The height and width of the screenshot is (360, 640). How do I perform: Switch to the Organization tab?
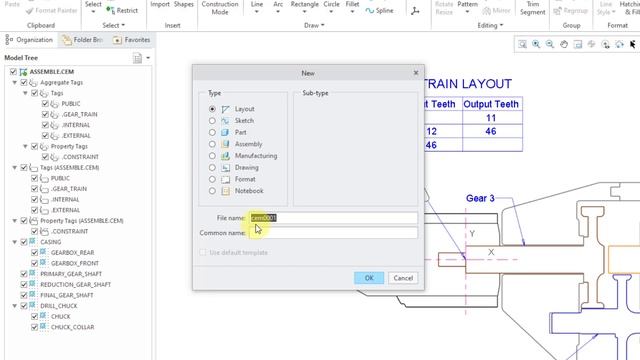29,40
